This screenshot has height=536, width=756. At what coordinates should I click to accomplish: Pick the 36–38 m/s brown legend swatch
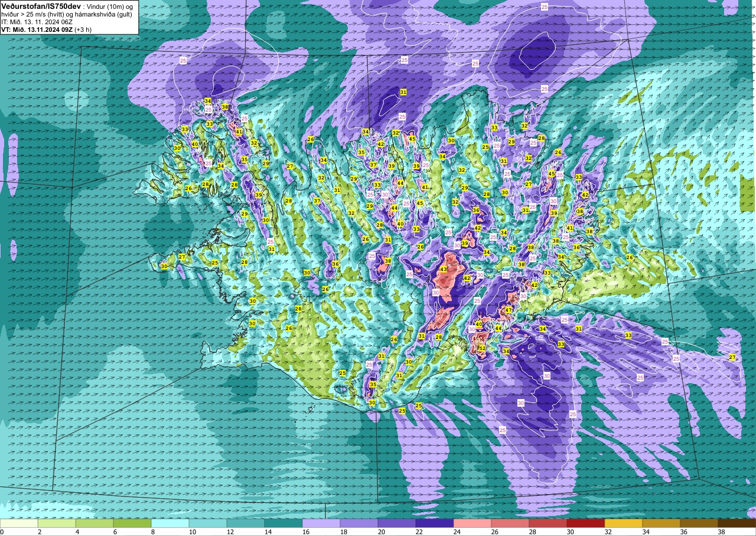(699, 523)
